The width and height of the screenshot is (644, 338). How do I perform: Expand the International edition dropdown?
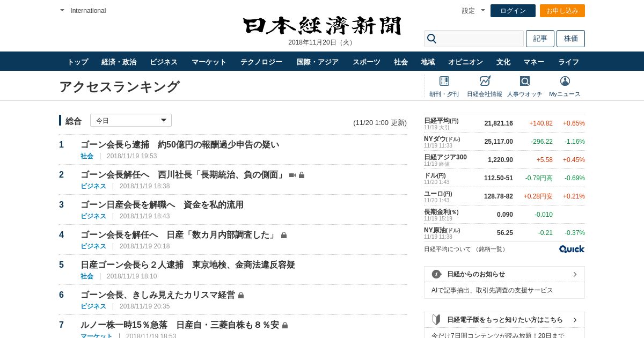[x=83, y=11]
